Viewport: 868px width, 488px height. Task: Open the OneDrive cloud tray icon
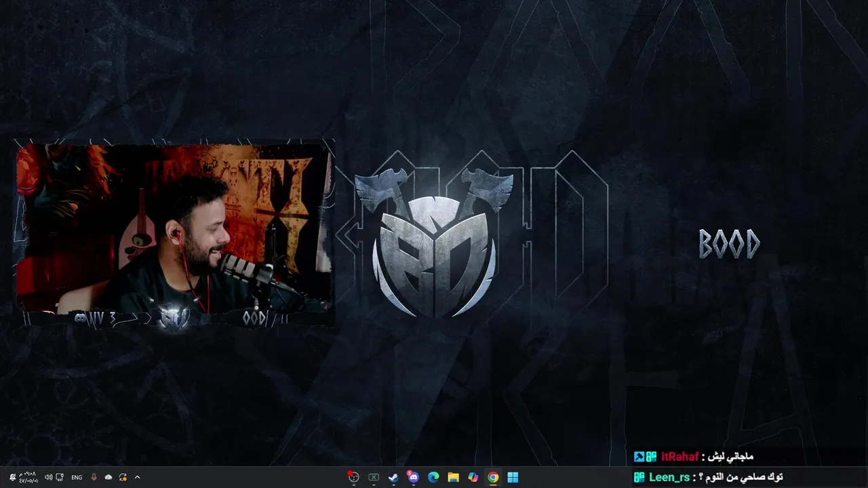click(108, 477)
